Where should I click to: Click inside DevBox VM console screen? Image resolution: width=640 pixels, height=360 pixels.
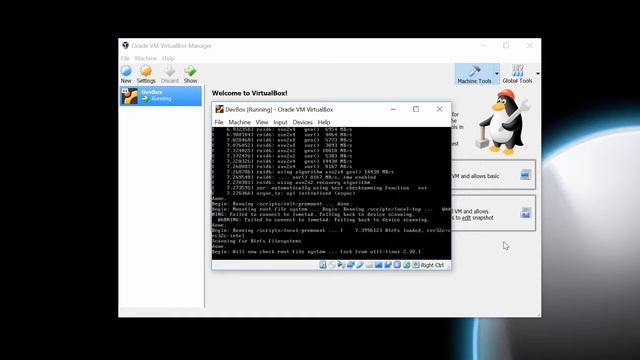pyautogui.click(x=331, y=193)
